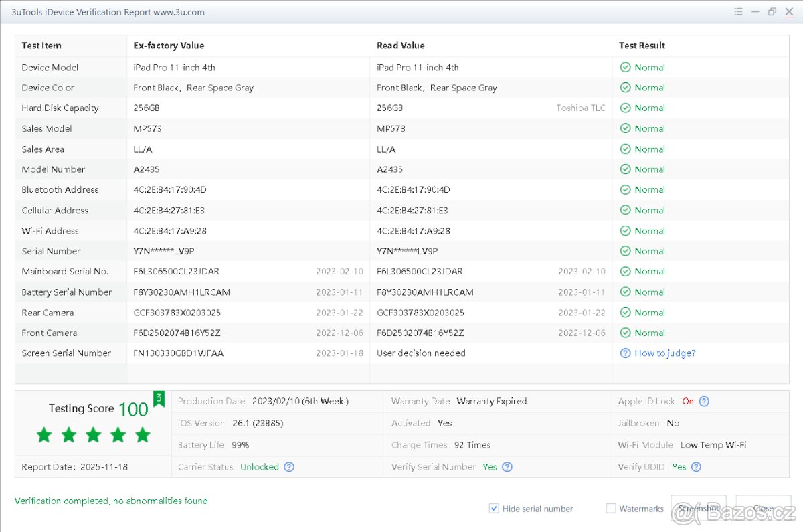Click the Normal checkmark icon for Front Camera
803x532 pixels.
tap(625, 333)
